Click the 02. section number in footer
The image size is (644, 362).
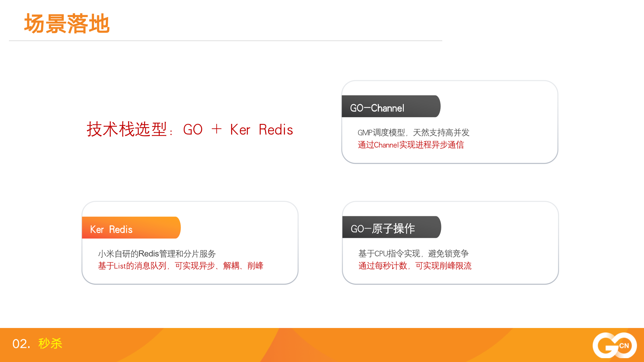[21, 344]
